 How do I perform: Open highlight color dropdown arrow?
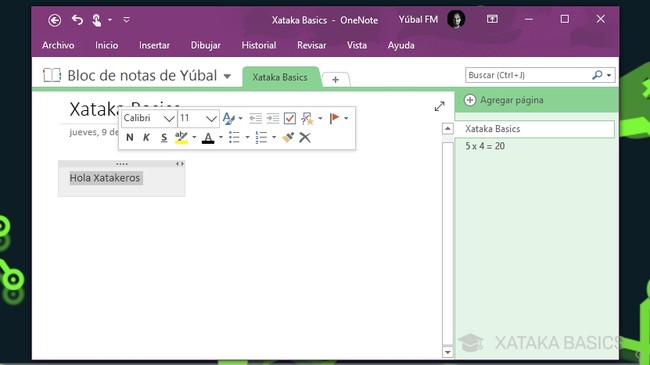[194, 137]
